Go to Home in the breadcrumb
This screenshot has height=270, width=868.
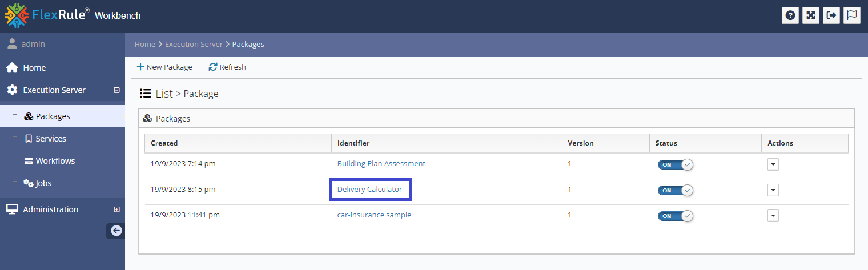144,44
